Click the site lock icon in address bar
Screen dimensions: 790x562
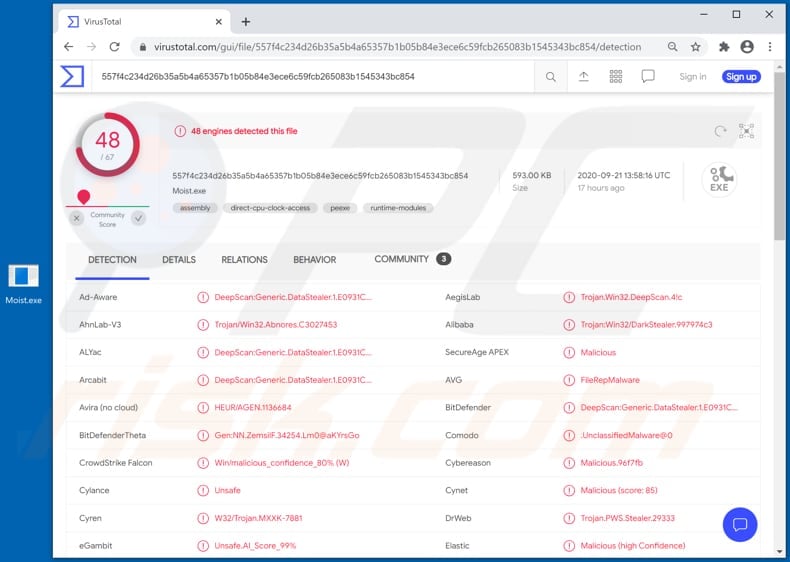click(x=143, y=47)
